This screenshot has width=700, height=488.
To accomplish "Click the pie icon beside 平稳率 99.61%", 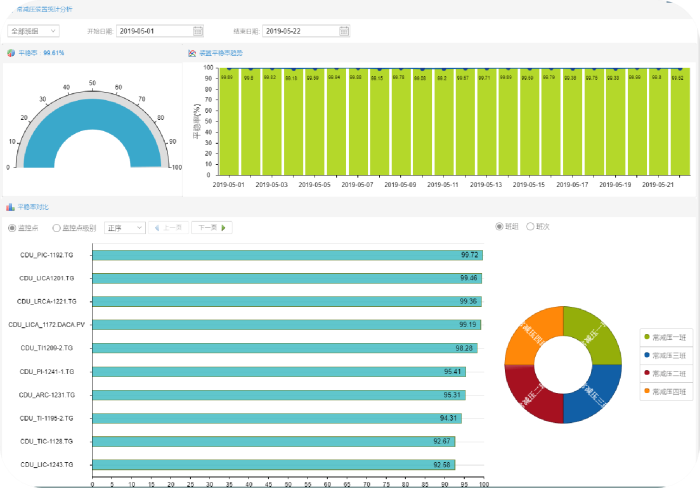I will coord(11,53).
